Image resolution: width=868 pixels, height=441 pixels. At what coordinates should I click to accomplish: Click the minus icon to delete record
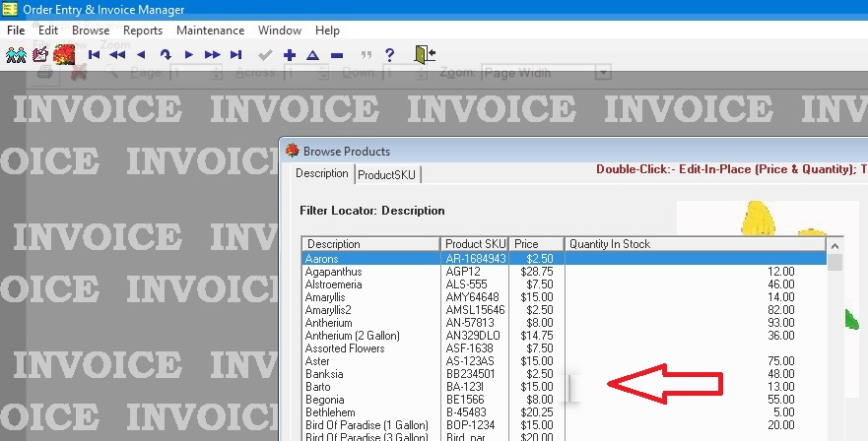[337, 55]
